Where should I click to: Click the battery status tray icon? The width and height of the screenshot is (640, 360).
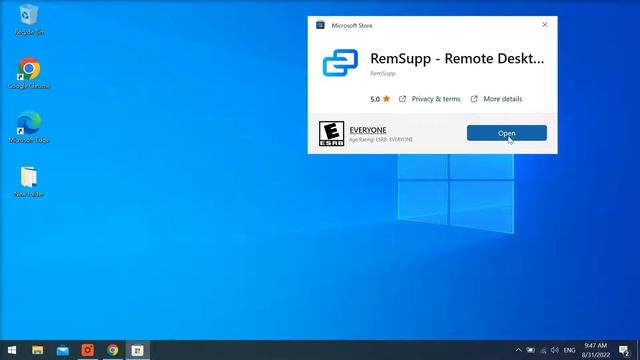(531, 350)
